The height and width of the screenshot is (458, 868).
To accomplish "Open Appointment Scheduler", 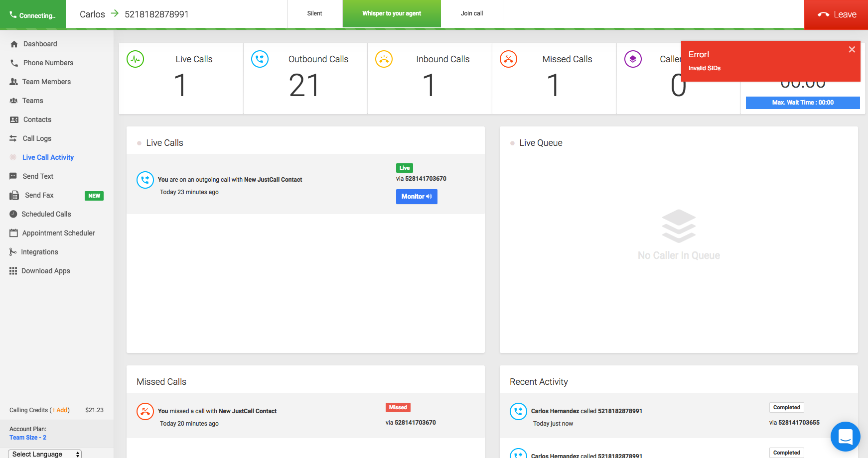I will click(x=58, y=233).
